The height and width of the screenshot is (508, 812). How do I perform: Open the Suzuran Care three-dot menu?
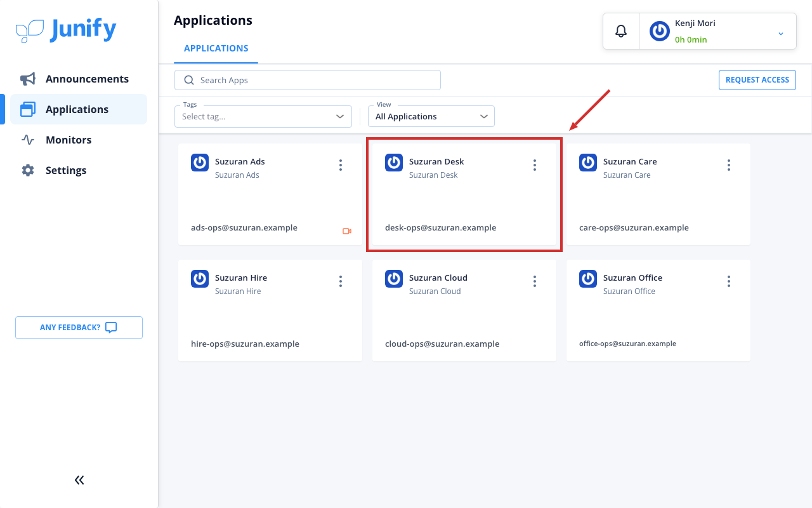pos(729,165)
